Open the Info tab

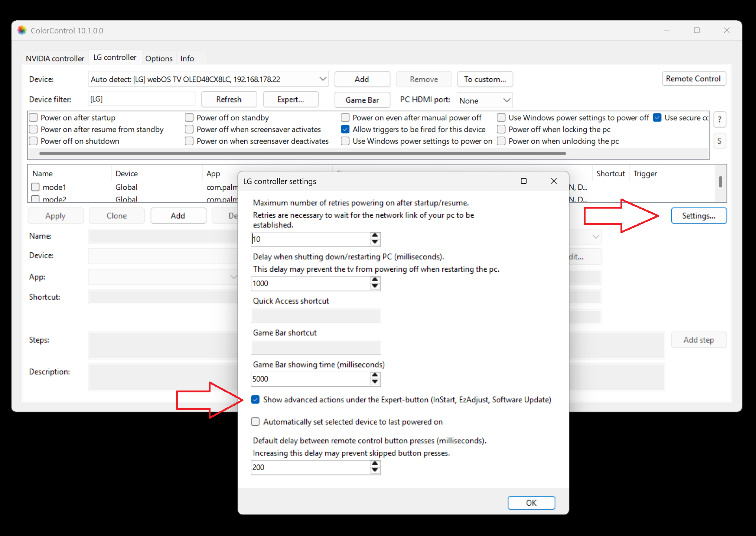187,58
